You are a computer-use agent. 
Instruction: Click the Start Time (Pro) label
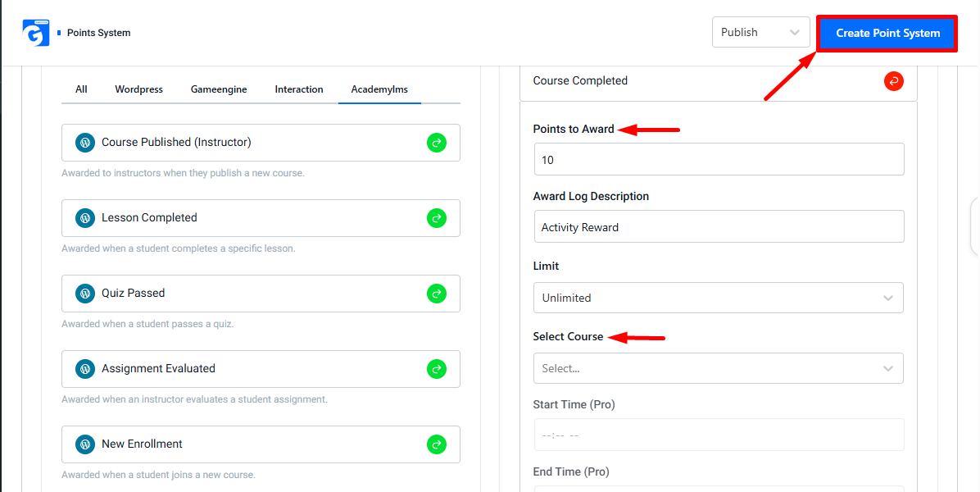click(x=574, y=404)
